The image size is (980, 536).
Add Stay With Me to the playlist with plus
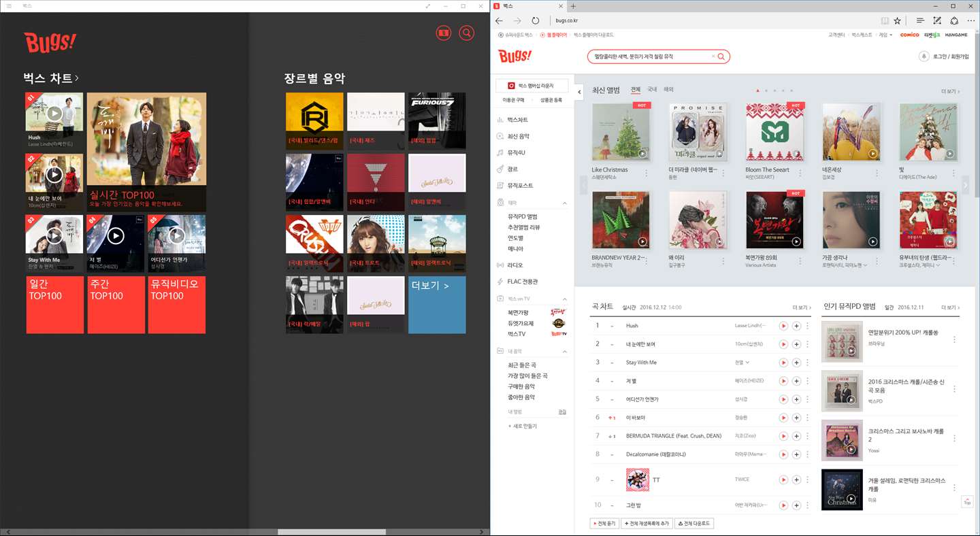[x=796, y=363]
